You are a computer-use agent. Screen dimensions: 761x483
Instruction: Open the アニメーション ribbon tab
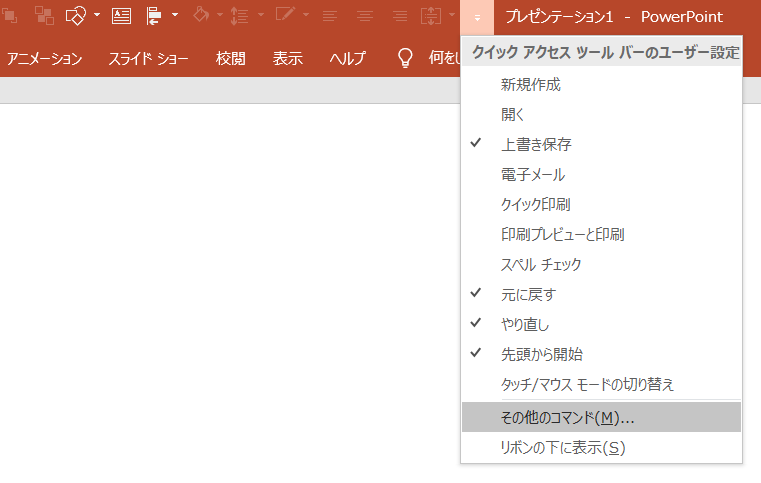45,59
